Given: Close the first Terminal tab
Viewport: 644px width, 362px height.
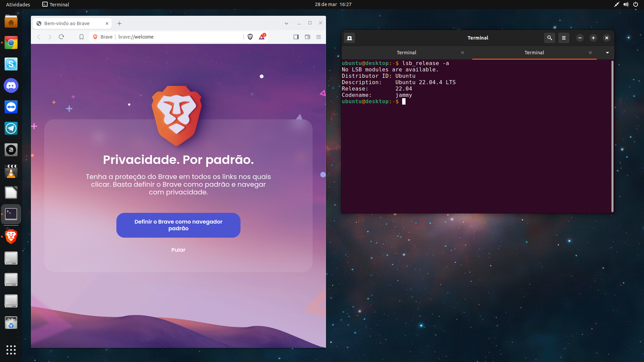Looking at the screenshot, I should point(463,53).
